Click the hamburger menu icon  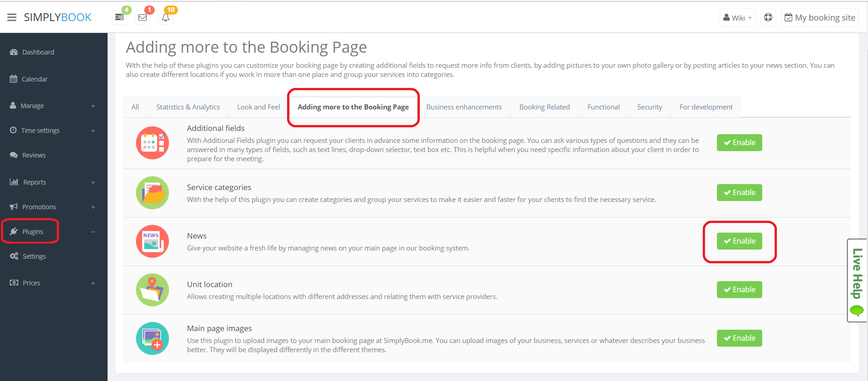(12, 17)
